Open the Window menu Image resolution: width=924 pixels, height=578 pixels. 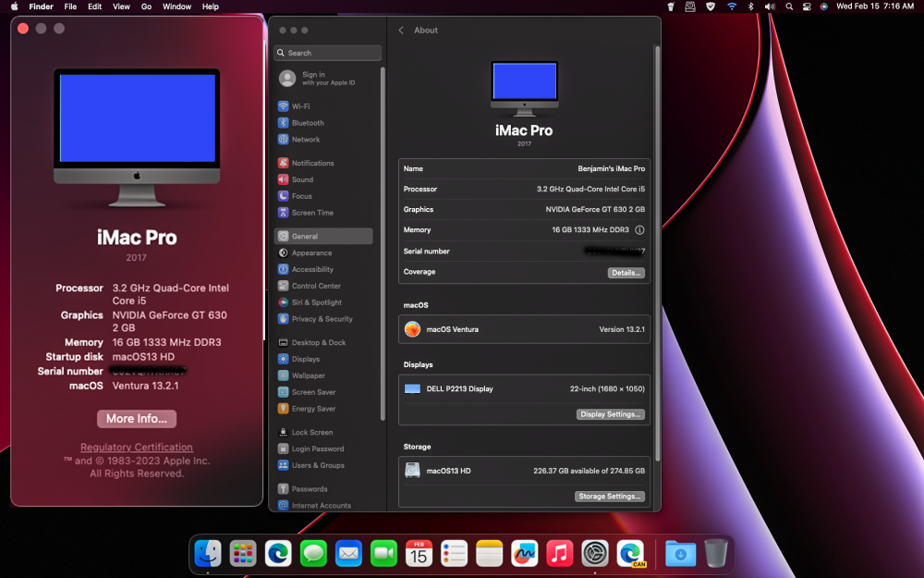(176, 6)
